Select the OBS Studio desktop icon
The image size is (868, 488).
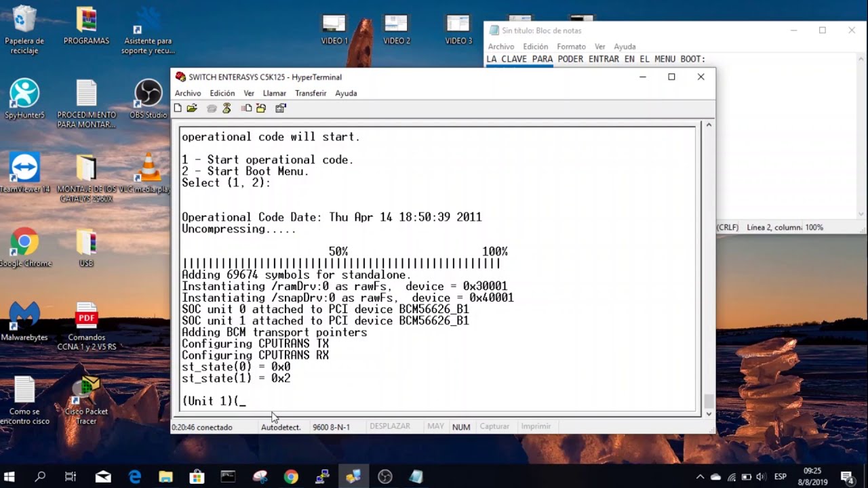(148, 100)
